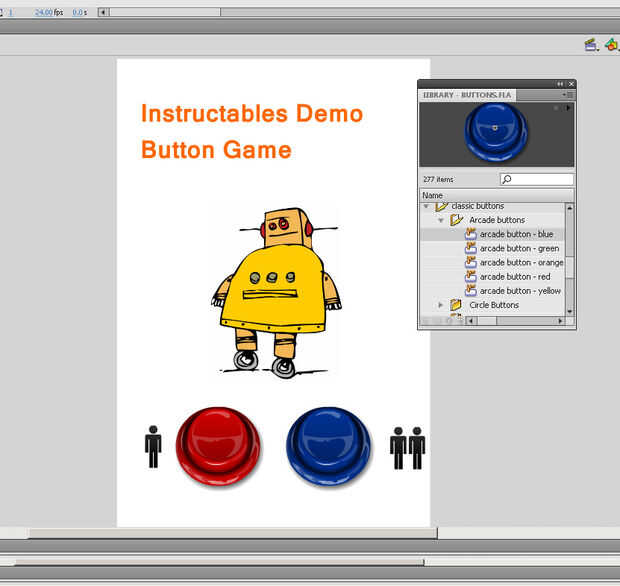Click the 0.0 s elapsed time value
The height and width of the screenshot is (586, 620).
[79, 12]
